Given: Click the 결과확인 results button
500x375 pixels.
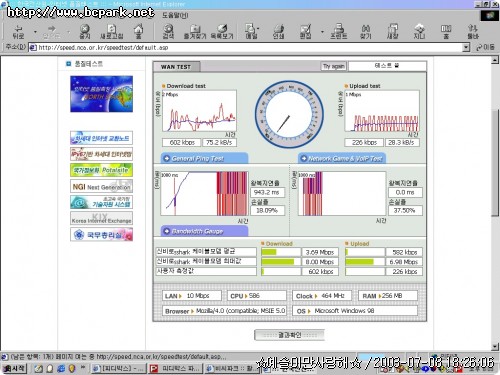Looking at the screenshot, I should [x=289, y=335].
